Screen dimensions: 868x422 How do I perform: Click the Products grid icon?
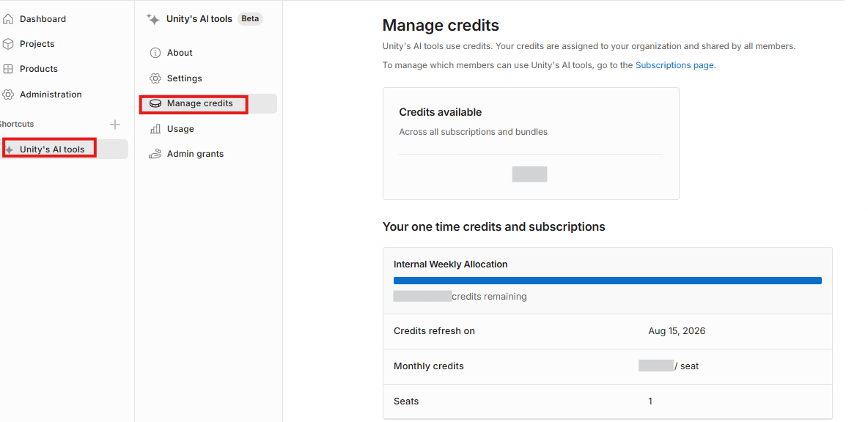[8, 69]
